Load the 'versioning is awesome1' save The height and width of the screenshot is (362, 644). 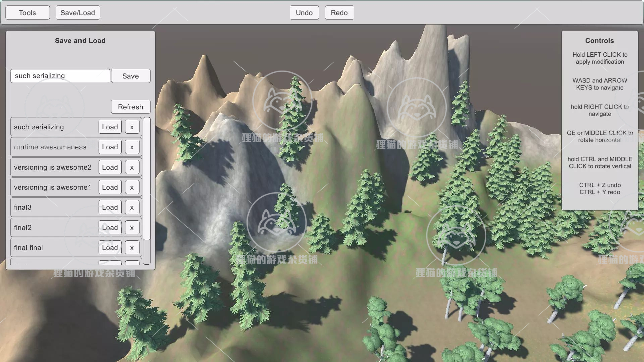point(110,187)
